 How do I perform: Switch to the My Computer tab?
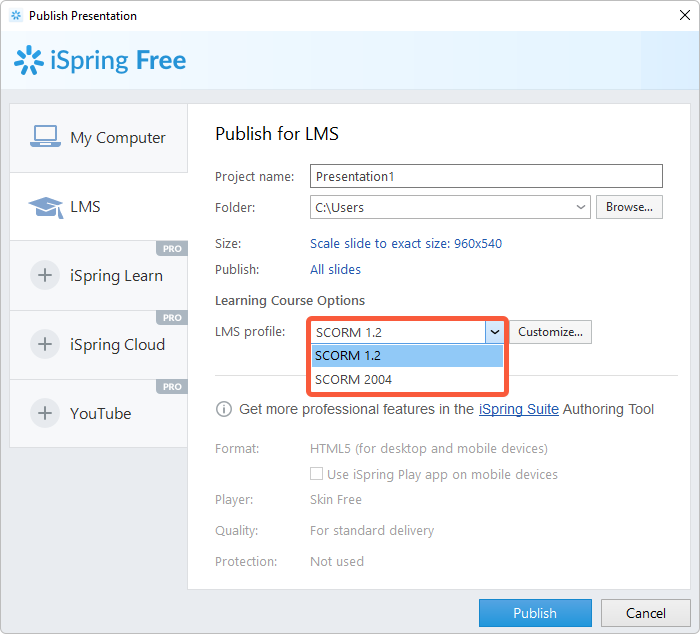coord(99,138)
